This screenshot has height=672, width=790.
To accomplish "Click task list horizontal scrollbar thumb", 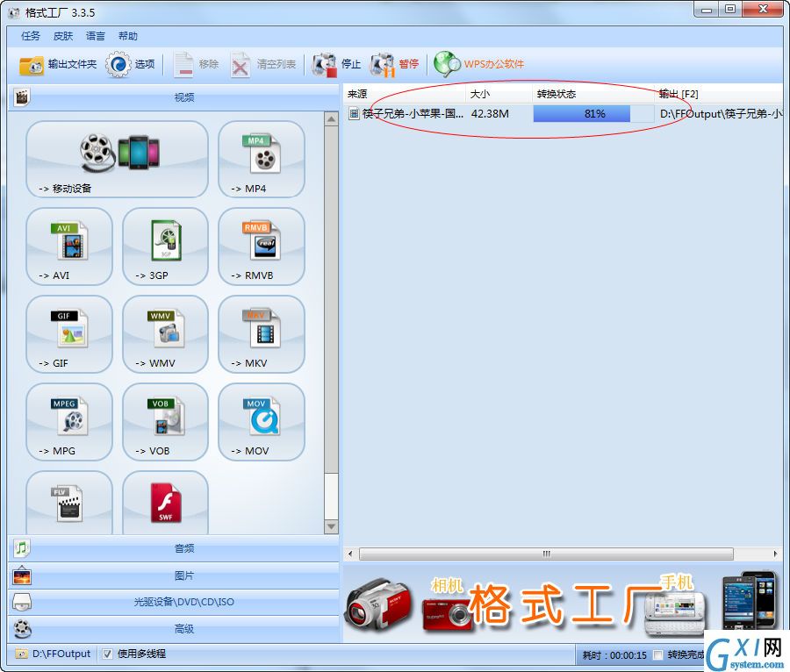I will tap(546, 554).
